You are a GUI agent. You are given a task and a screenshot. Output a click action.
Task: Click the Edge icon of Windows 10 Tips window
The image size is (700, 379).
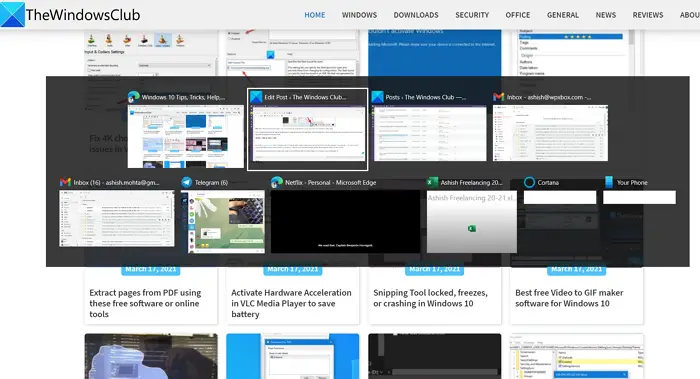click(133, 97)
